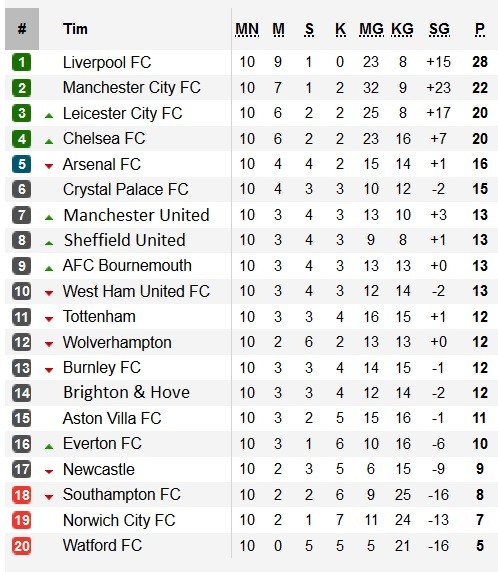The width and height of the screenshot is (498, 572).
Task: Click the MG column header
Action: coord(371,29)
